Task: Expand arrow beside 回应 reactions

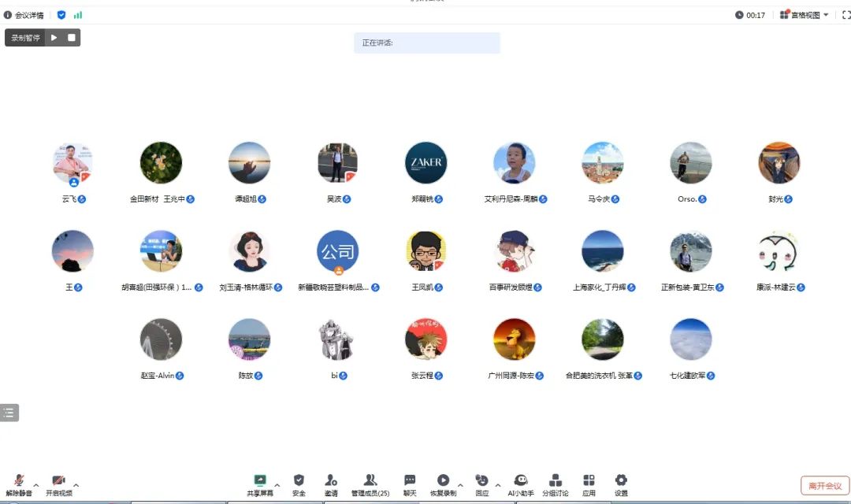Action: (498, 485)
